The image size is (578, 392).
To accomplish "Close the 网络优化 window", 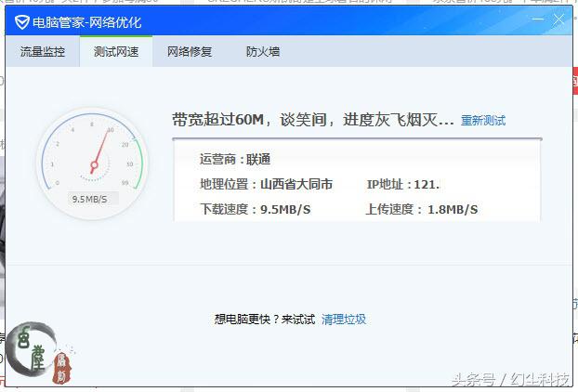I will coord(558,20).
